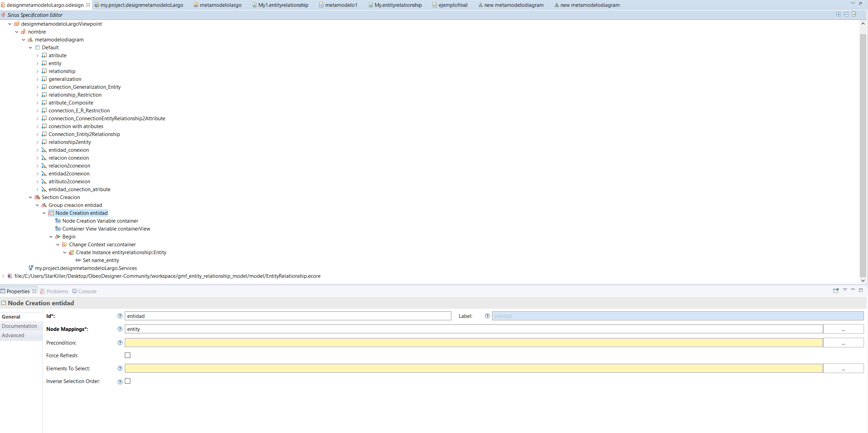
Task: Click help icon beside Precondition field
Action: point(120,343)
